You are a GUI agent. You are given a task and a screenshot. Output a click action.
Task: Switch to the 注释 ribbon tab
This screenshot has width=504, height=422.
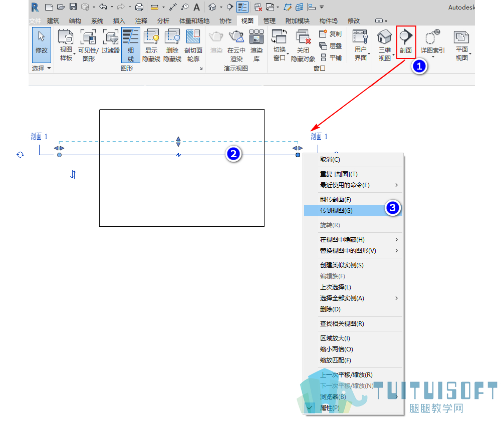pos(141,21)
